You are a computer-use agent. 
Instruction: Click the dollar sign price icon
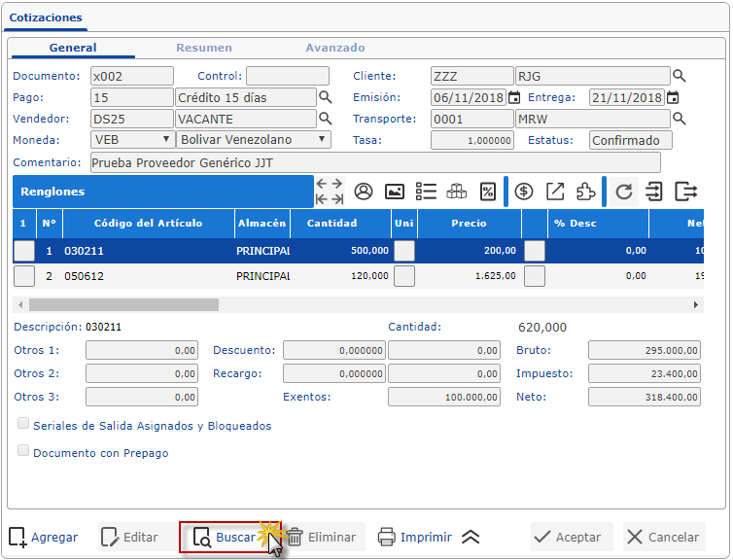point(524,192)
